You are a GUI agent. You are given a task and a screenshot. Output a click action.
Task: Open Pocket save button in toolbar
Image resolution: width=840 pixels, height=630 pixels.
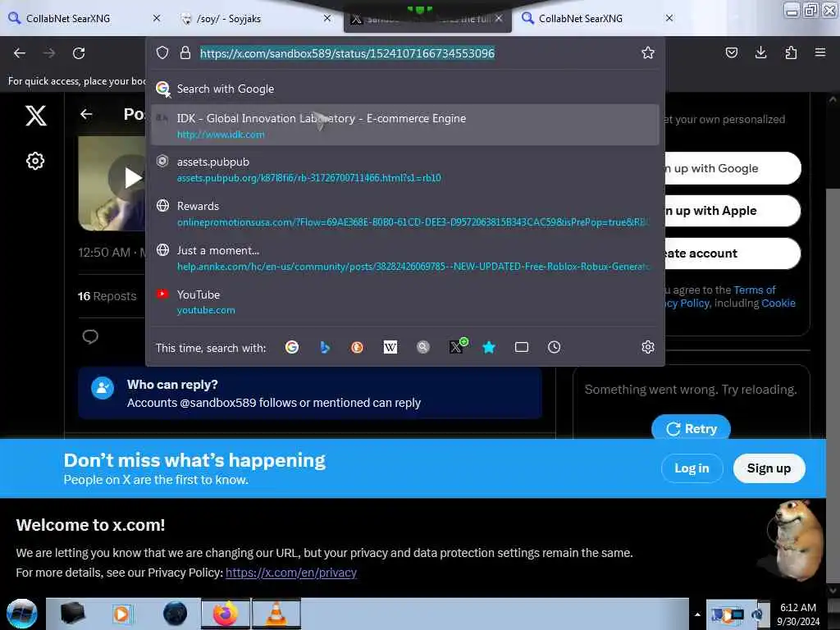(x=731, y=52)
